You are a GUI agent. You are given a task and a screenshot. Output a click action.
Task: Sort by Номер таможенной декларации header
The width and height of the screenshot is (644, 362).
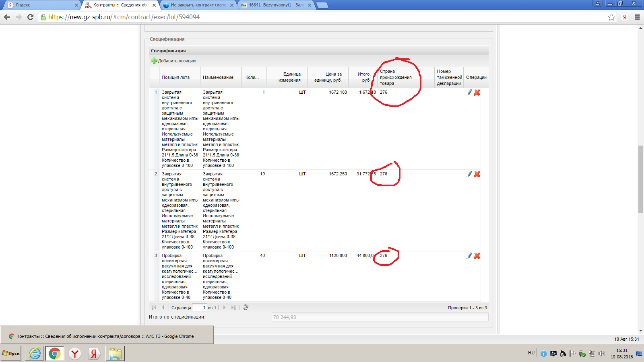pyautogui.click(x=449, y=77)
